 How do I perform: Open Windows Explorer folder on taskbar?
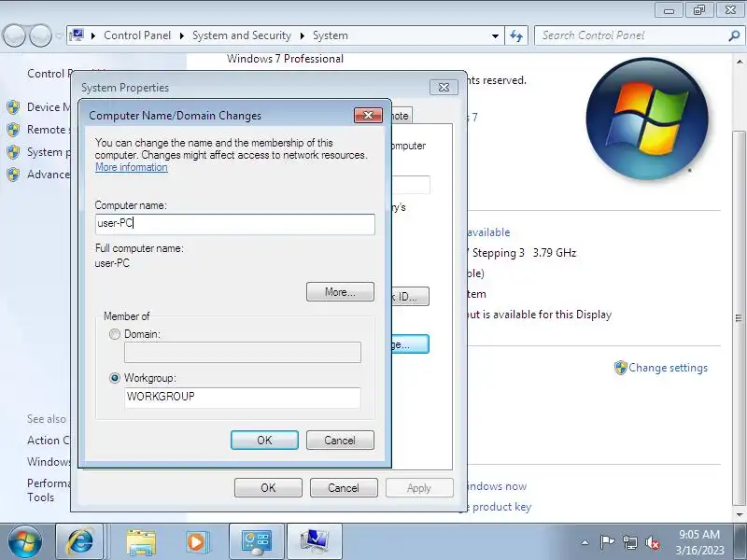tap(141, 543)
